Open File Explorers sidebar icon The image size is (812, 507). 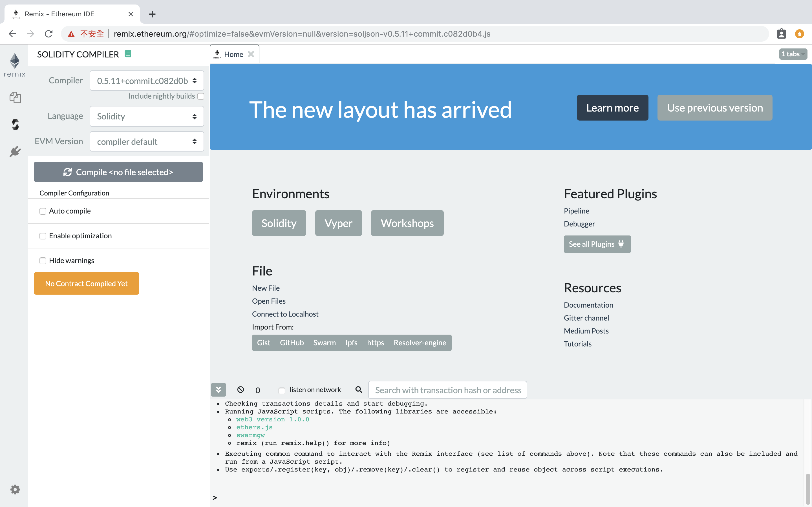point(15,97)
